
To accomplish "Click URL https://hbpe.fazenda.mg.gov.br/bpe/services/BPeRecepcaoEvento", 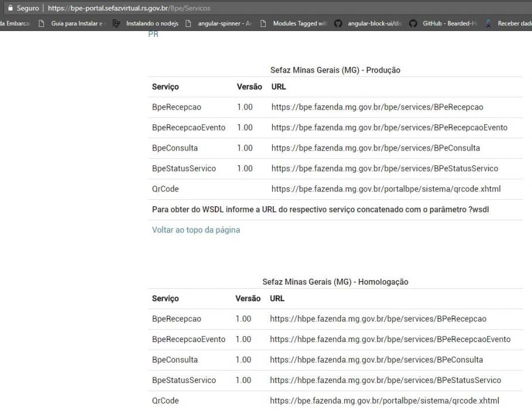I will click(x=390, y=339).
